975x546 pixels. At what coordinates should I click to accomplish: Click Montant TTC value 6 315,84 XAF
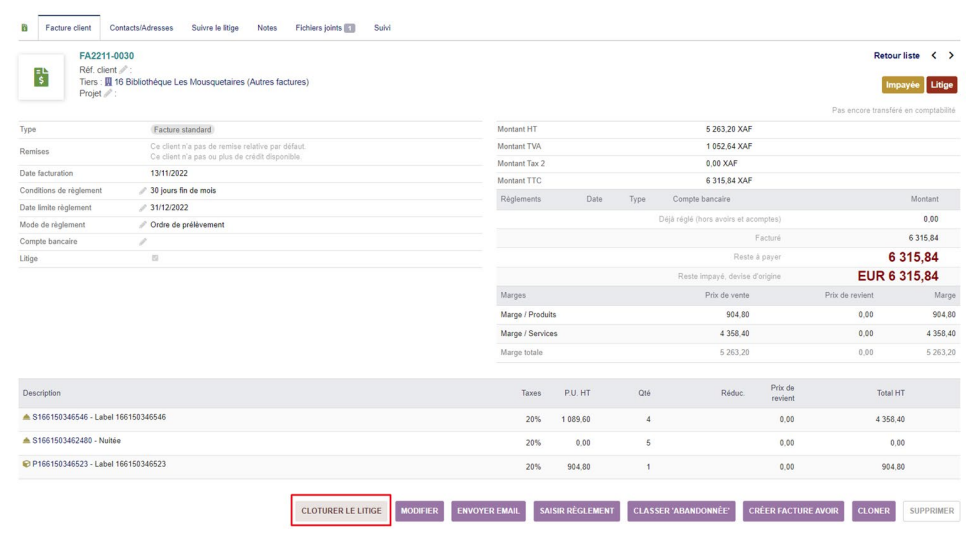click(729, 180)
